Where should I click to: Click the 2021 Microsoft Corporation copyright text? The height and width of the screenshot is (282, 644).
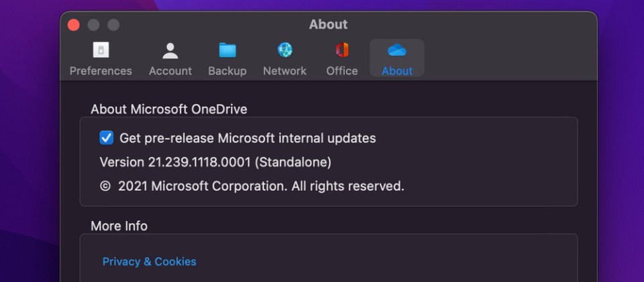point(252,186)
